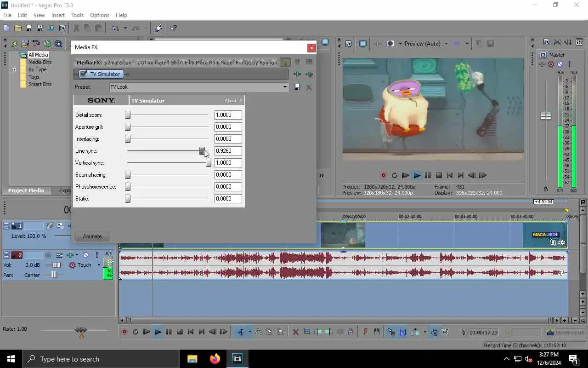Click the What's This help icon
The height and width of the screenshot is (368, 588).
pos(173,28)
